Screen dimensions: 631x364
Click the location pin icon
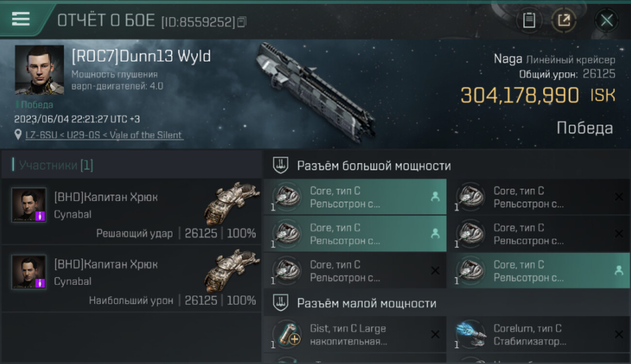[18, 135]
